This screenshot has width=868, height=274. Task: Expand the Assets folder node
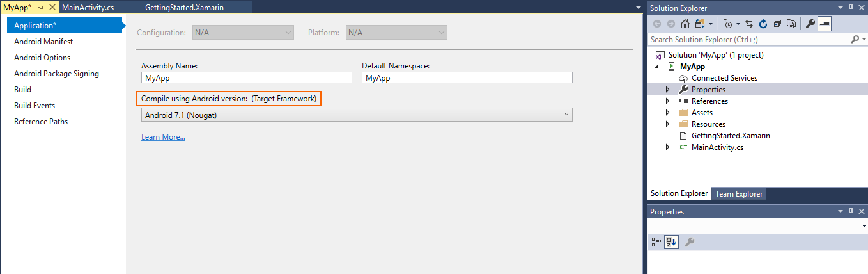point(667,113)
